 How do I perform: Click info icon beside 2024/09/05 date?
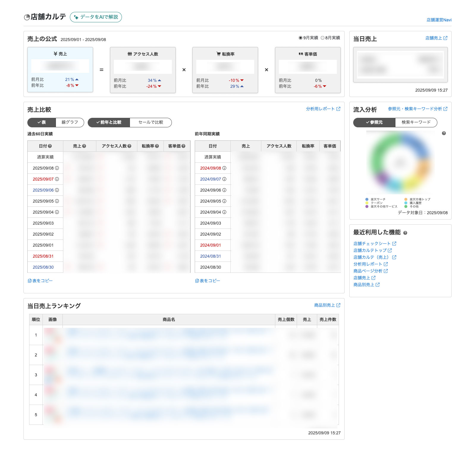224,201
